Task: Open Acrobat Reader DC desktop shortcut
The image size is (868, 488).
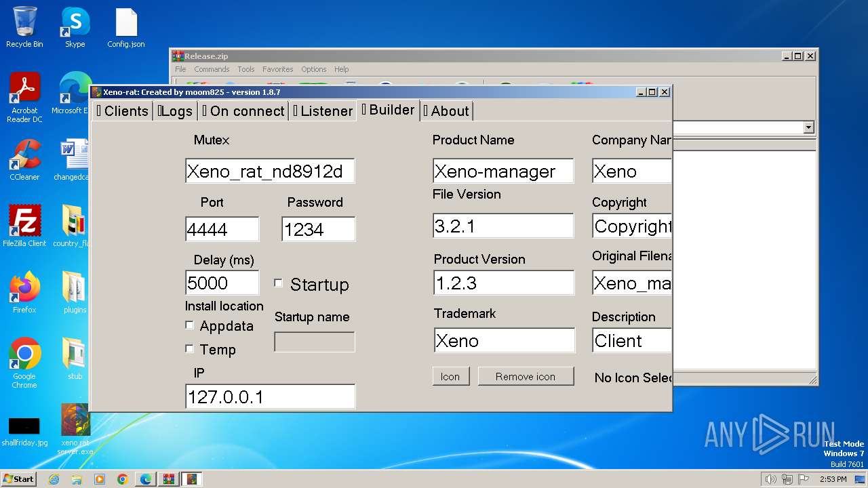Action: tap(24, 98)
